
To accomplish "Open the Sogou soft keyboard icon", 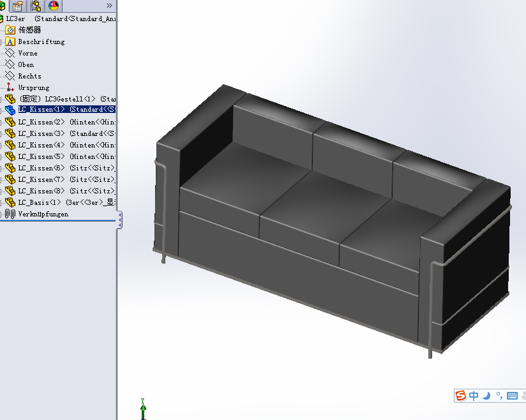I will (x=512, y=396).
